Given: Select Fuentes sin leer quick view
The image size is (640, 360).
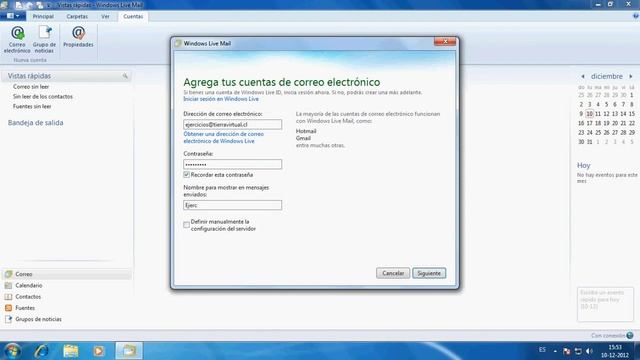Looking at the screenshot, I should tap(32, 106).
